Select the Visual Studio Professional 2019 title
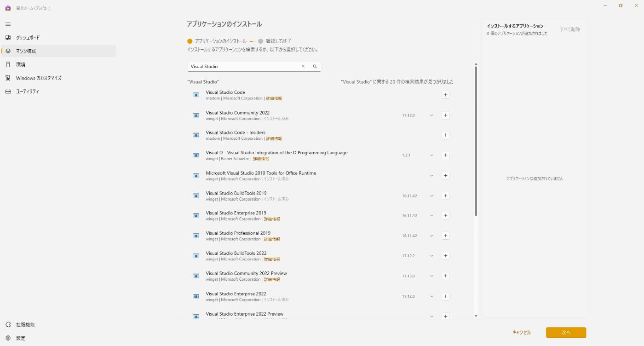The height and width of the screenshot is (346, 644). tap(238, 233)
